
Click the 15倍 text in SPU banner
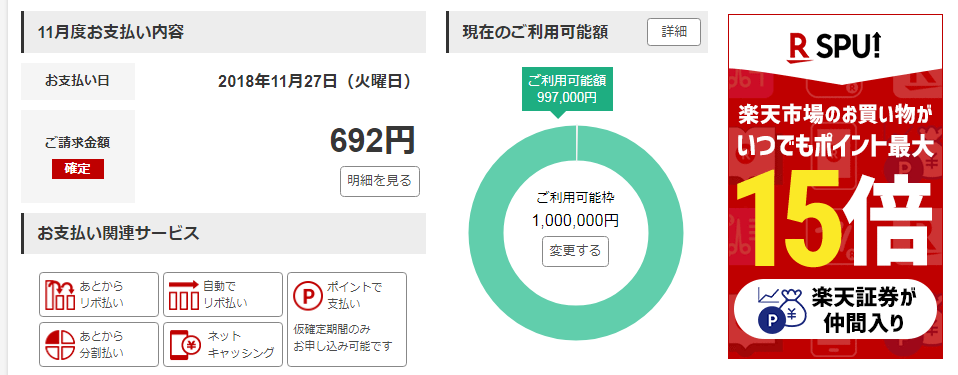click(x=835, y=220)
